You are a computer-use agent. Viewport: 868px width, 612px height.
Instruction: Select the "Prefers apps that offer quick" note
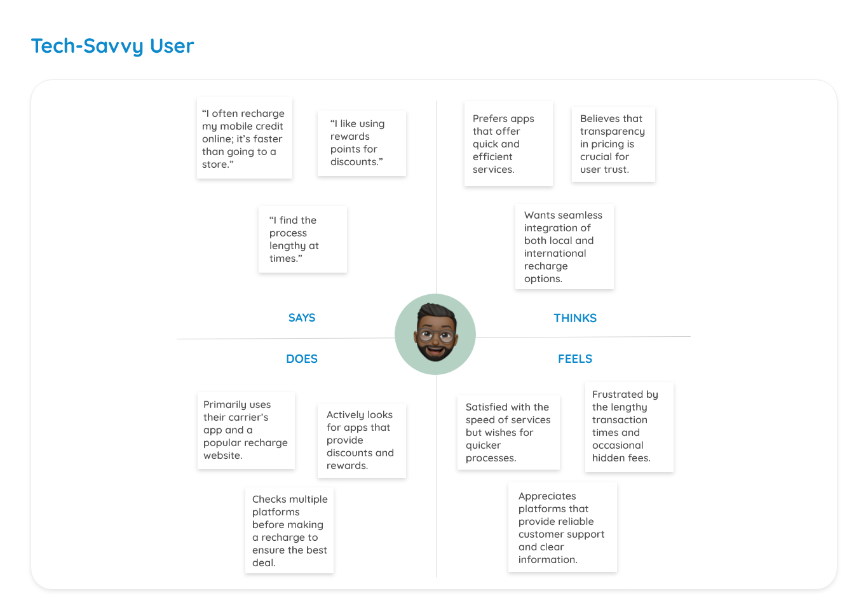(x=508, y=144)
